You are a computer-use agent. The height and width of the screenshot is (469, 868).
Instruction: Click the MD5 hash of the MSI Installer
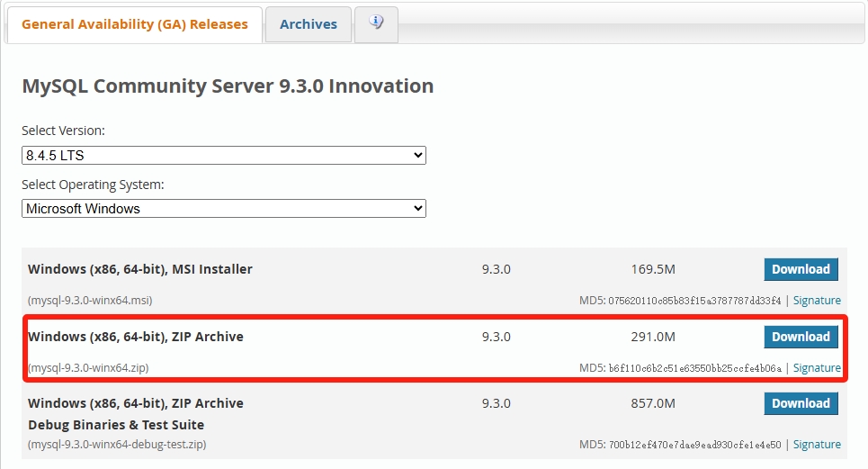(694, 301)
